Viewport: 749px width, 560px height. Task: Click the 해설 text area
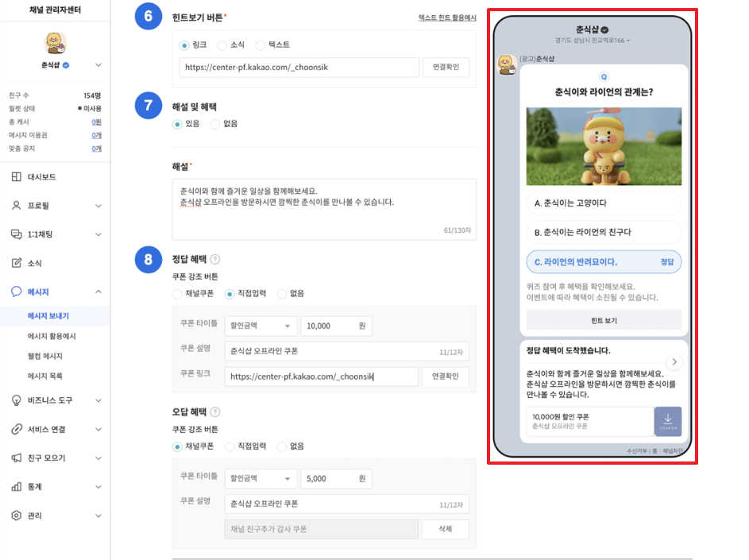324,209
